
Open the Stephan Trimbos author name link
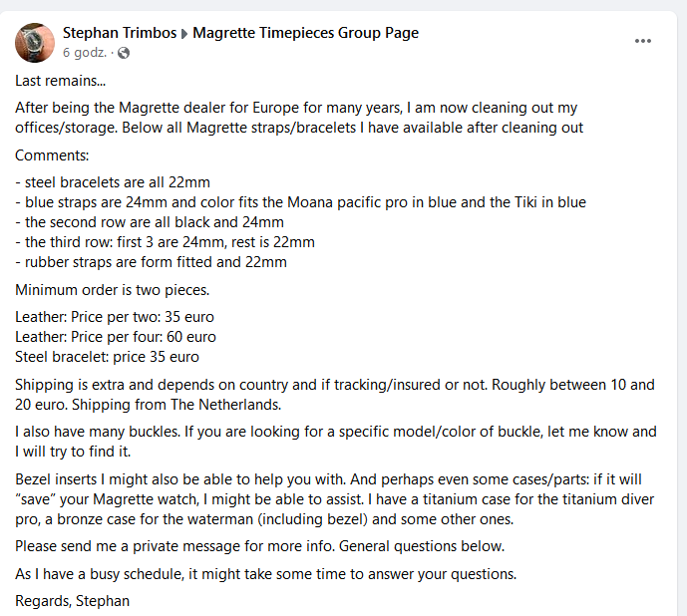coord(120,33)
